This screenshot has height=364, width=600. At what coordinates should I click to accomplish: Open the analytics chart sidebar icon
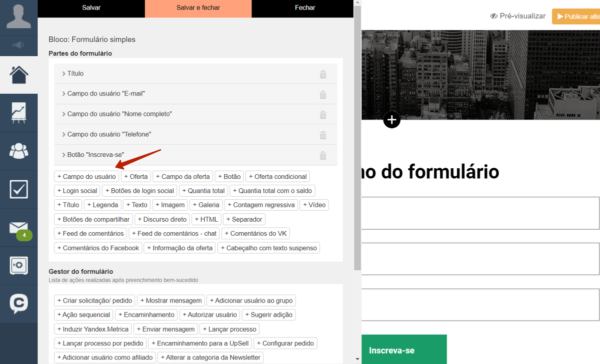pos(19,113)
